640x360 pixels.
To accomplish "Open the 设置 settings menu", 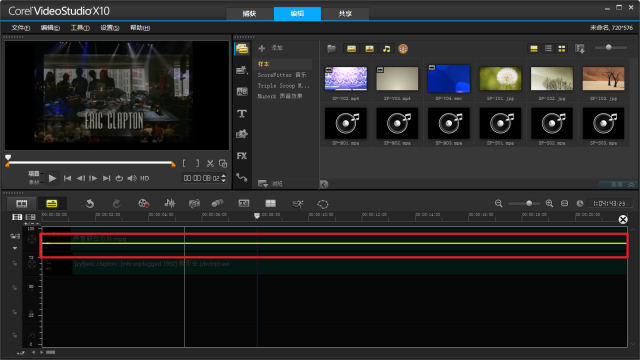I will pos(110,28).
